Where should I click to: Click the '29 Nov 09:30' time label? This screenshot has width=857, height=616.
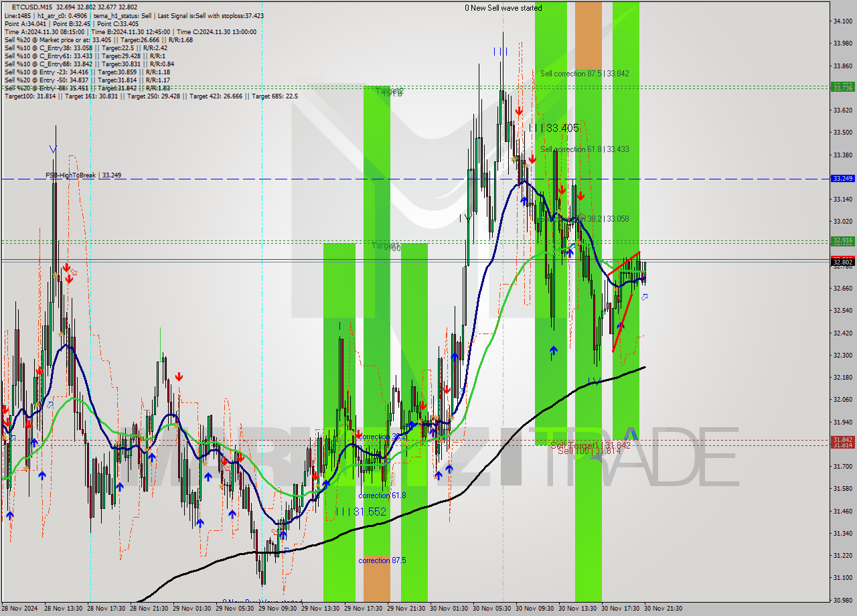click(x=277, y=609)
